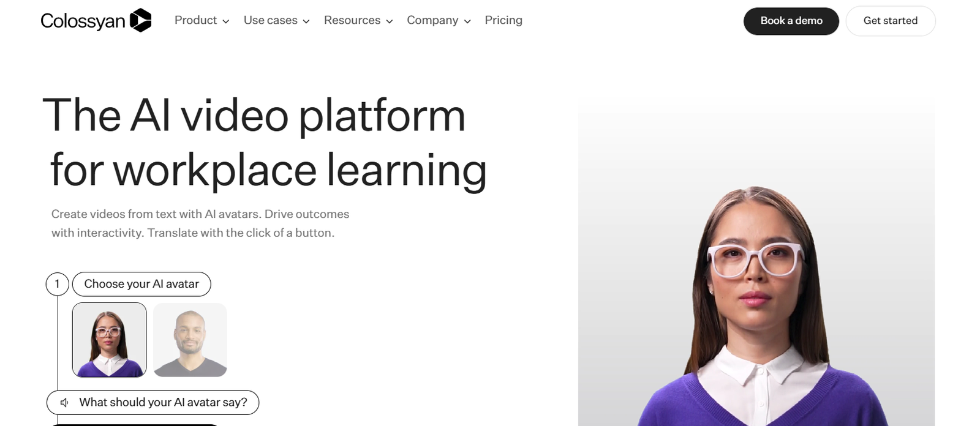Expand the Use cases menu
Image resolution: width=980 pixels, height=426 pixels.
pos(276,20)
